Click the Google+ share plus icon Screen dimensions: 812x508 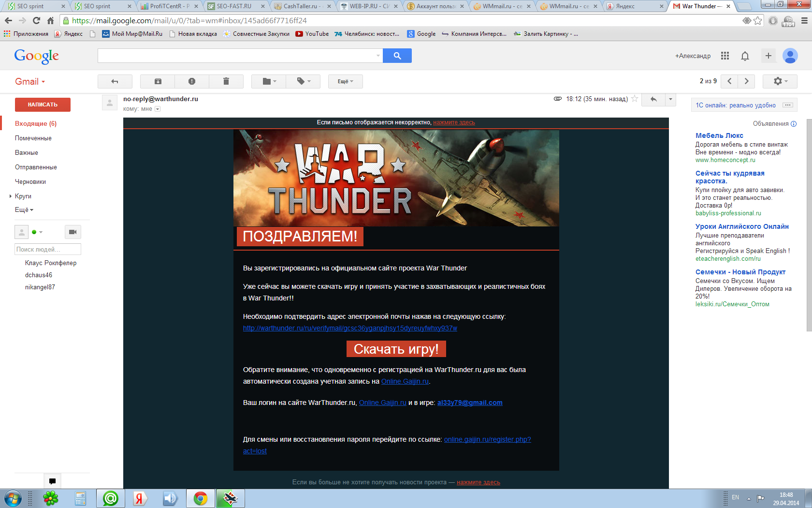click(x=768, y=56)
